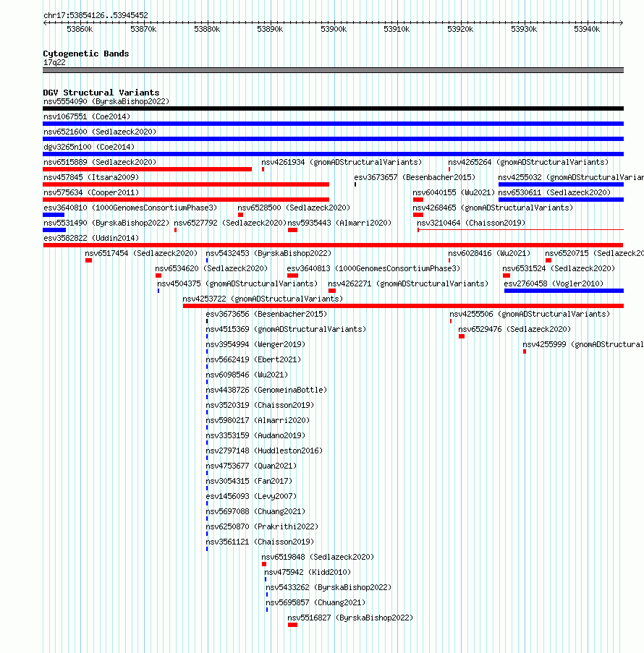Open nsv6534620 (Sedlazeck2020) variant

(x=211, y=268)
